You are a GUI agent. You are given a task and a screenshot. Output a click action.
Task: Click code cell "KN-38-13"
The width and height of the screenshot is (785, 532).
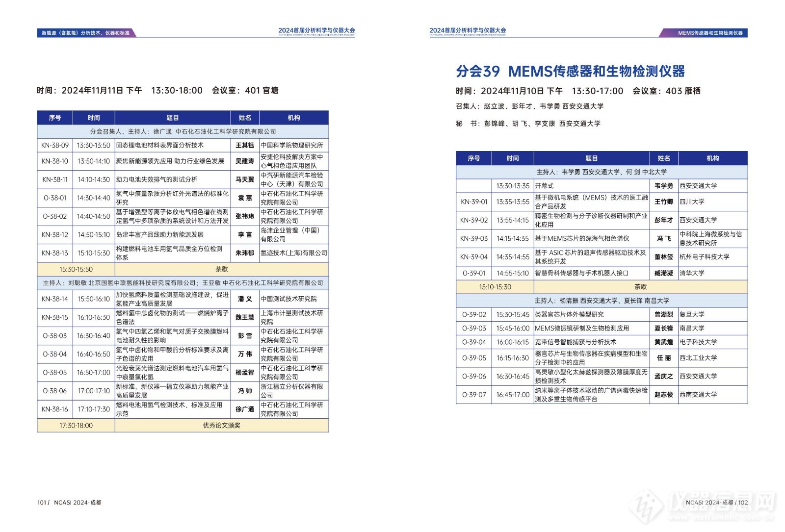55,253
